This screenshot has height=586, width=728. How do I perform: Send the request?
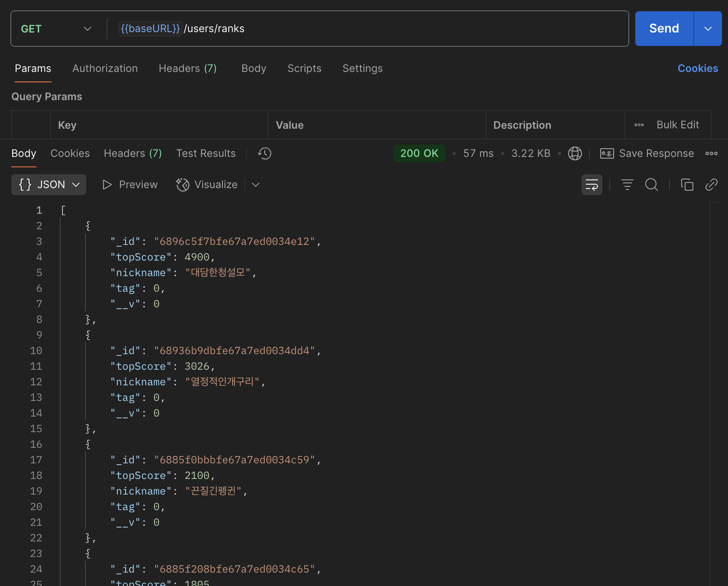pyautogui.click(x=664, y=29)
